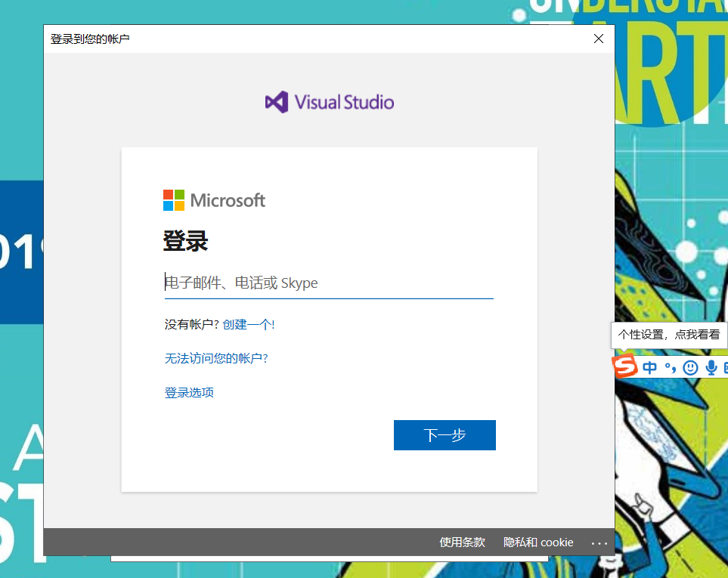This screenshot has height=578, width=728.
Task: Click the 个性设置，点我看看 tooltip bubble
Action: pyautogui.click(x=669, y=335)
